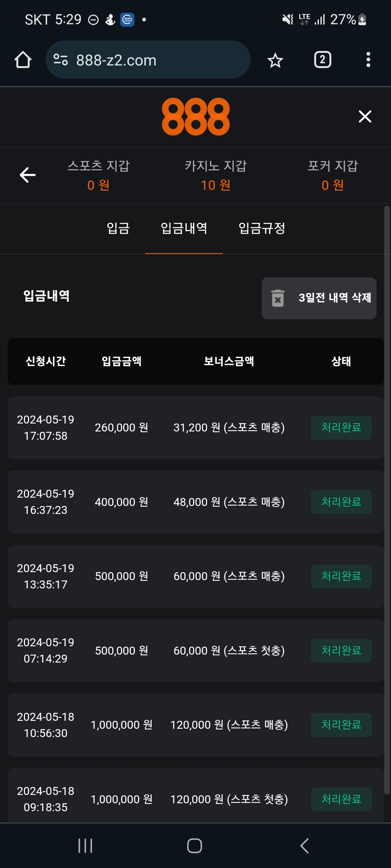Open the browser tab switcher

[x=323, y=60]
